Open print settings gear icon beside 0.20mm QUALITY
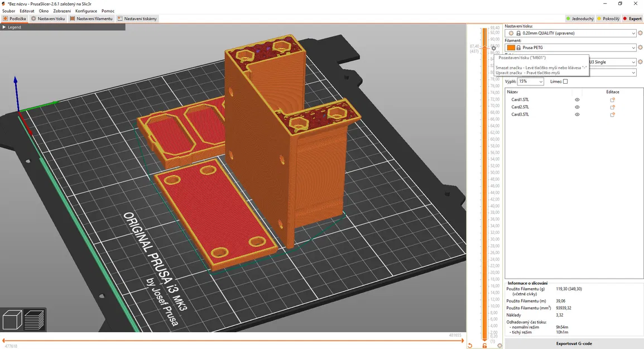 [x=640, y=34]
